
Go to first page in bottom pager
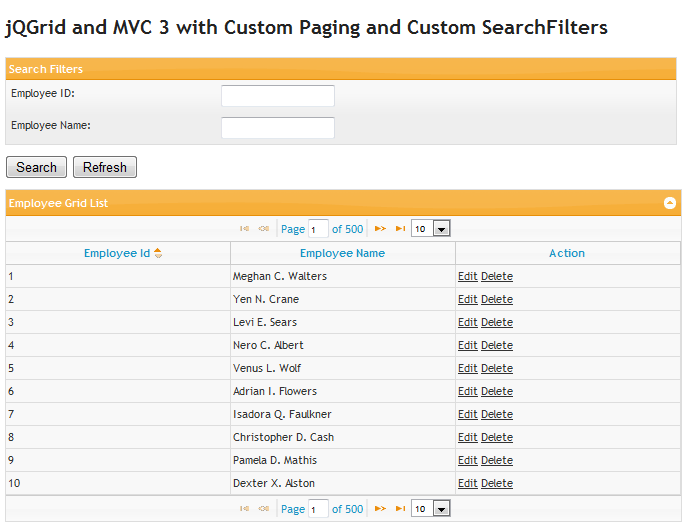click(x=245, y=509)
